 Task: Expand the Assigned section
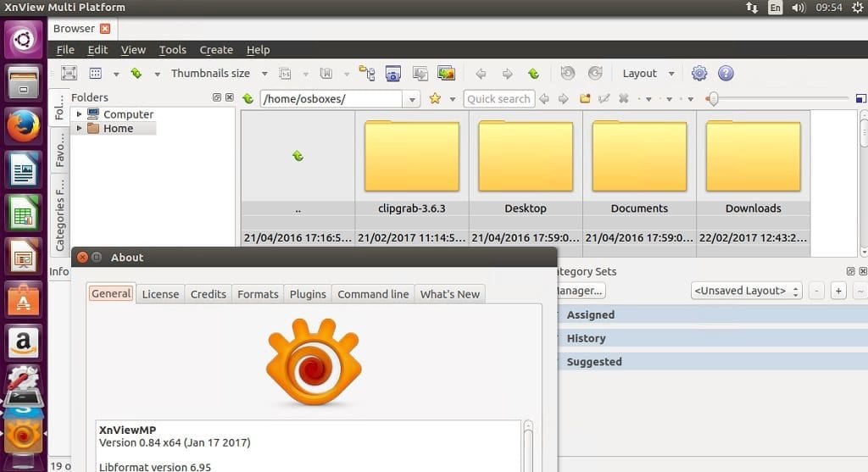tap(714, 314)
